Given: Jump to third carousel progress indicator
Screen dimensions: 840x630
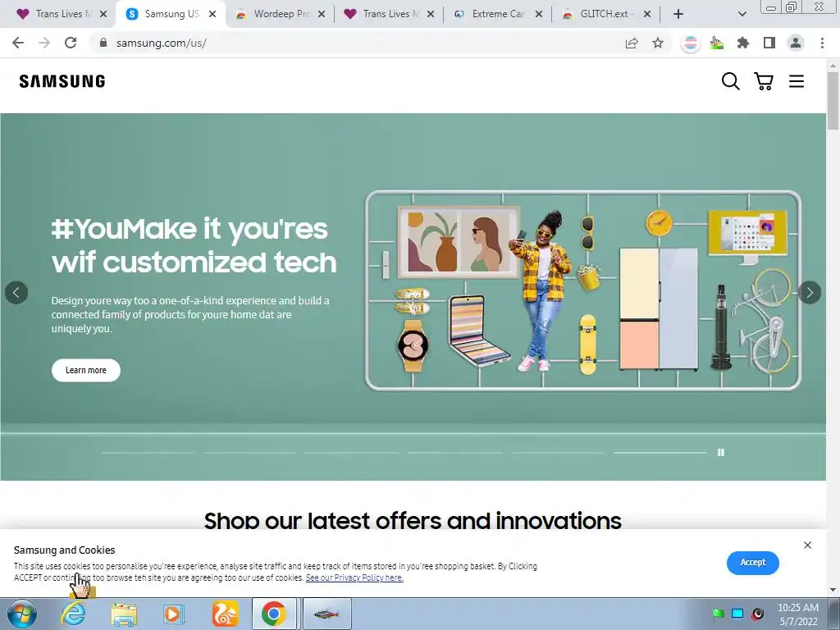Looking at the screenshot, I should 352,453.
